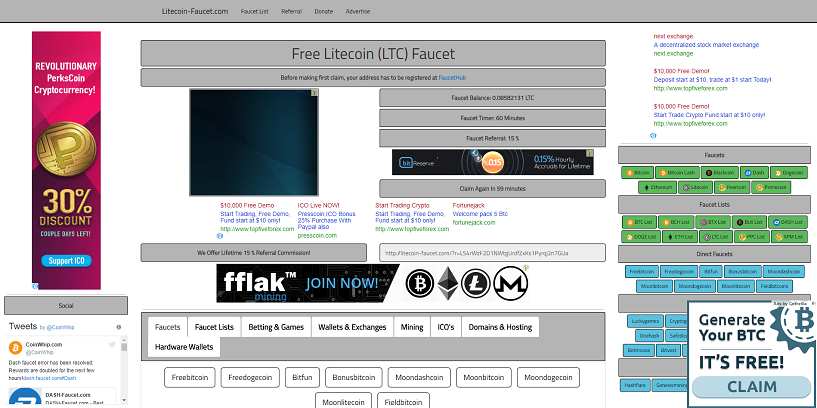Click the Claim Again in 59 minutes button

[x=492, y=189]
